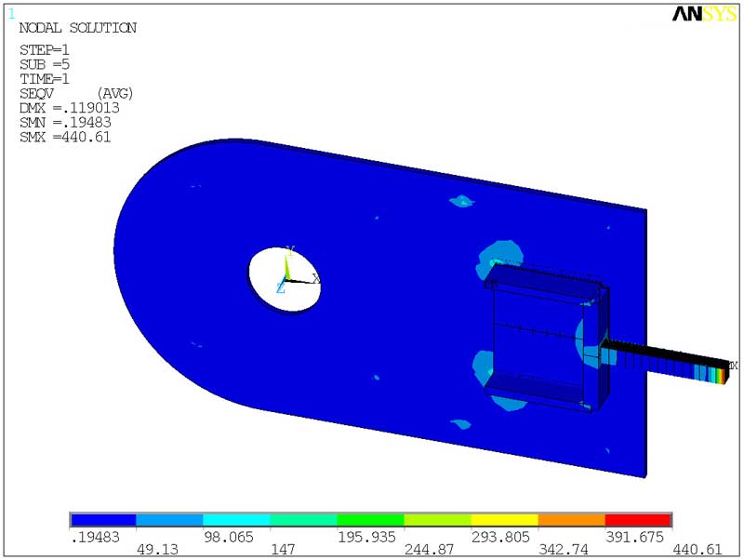
Task: Click the rectangular bracket block on the plate
Action: 546,337
